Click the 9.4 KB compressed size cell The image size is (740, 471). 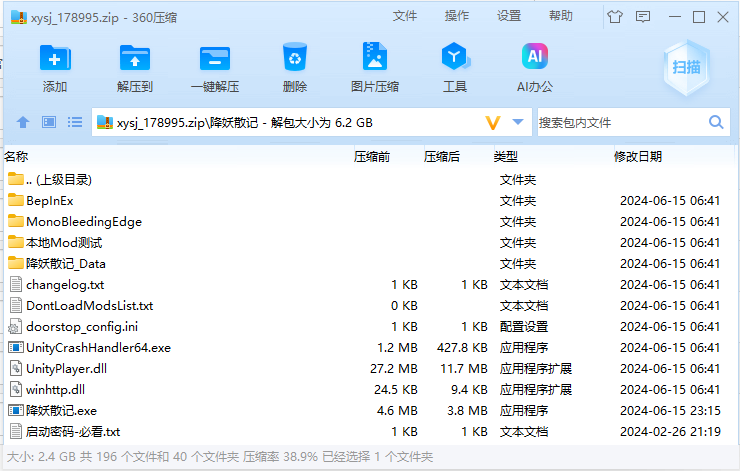[x=469, y=390]
